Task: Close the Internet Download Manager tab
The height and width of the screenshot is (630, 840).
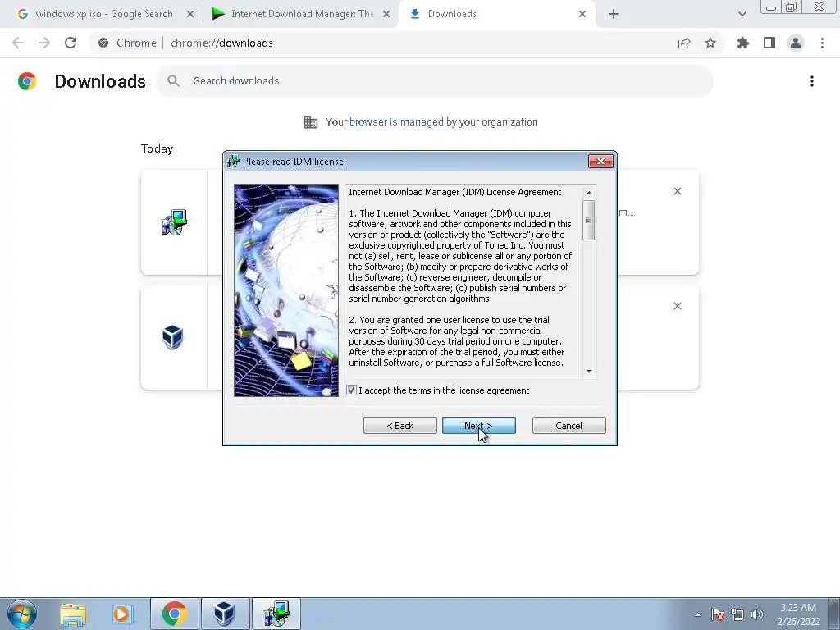Action: tap(386, 14)
